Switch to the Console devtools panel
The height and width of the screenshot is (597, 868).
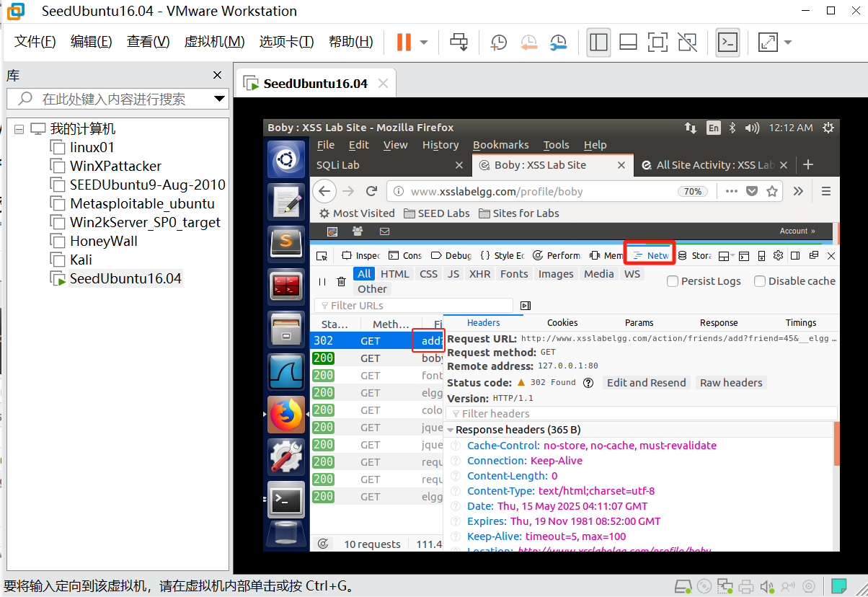point(405,255)
